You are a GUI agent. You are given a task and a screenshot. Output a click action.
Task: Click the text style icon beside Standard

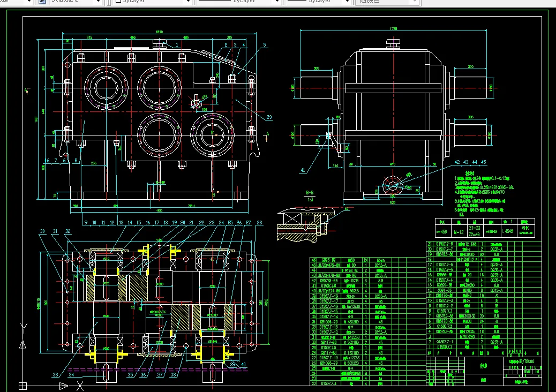click(42, 2)
